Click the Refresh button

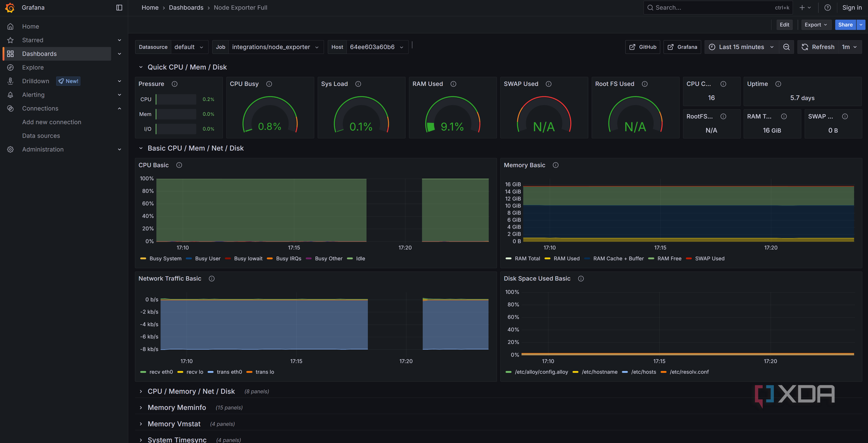(818, 47)
